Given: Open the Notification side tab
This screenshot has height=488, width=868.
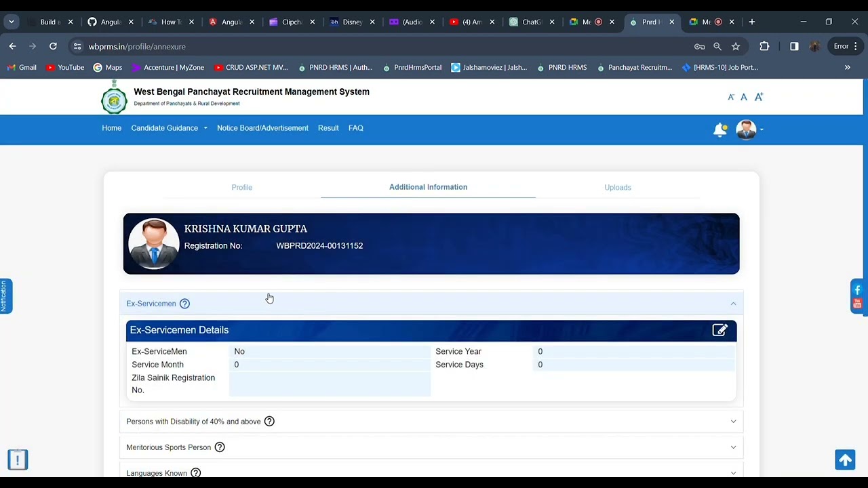Looking at the screenshot, I should tap(5, 296).
